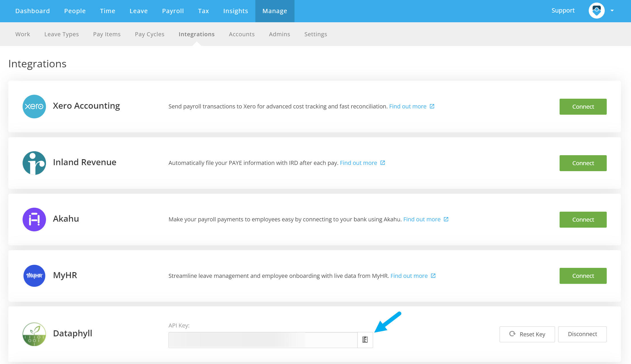This screenshot has width=631, height=364.
Task: Open external link icon in Xero row
Action: click(432, 106)
